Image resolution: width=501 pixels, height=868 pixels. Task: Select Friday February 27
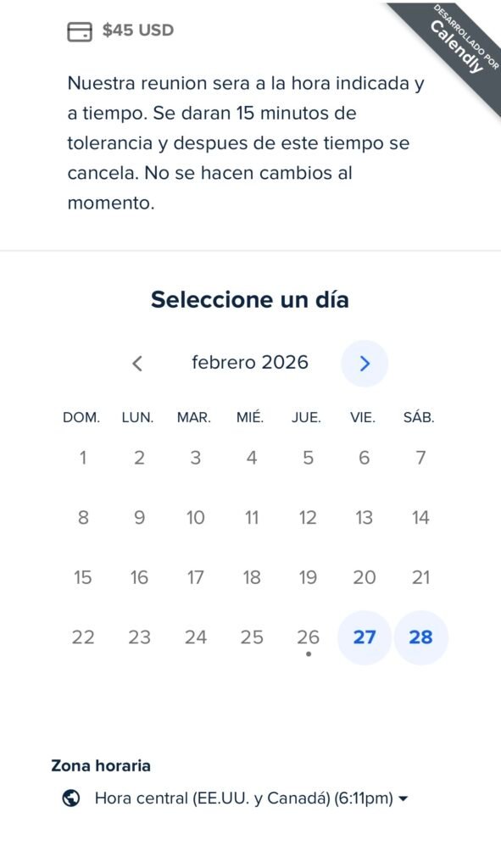(x=364, y=637)
